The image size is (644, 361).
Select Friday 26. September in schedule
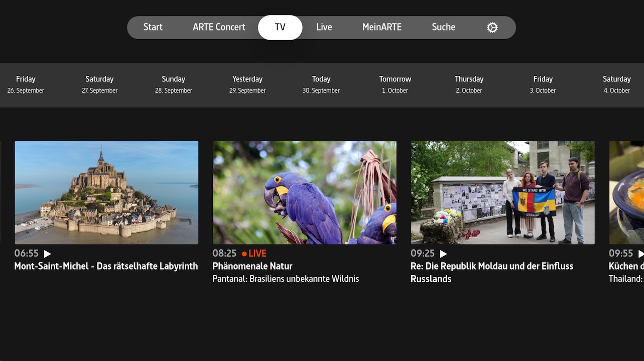click(x=26, y=84)
